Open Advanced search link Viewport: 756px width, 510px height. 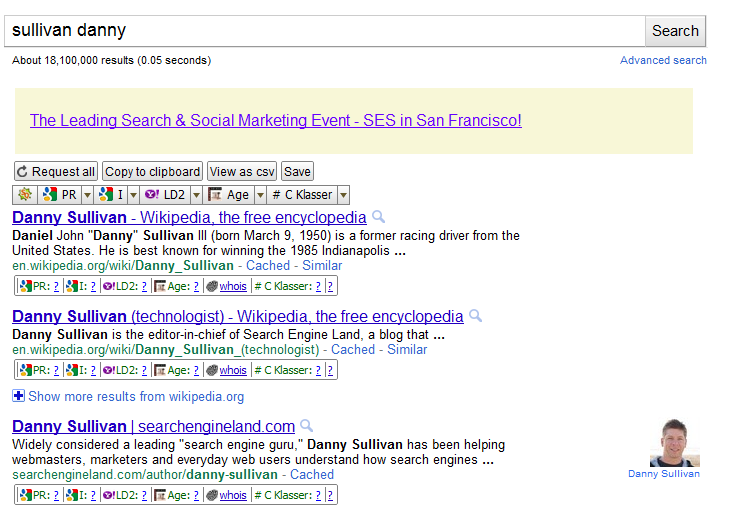[x=663, y=60]
